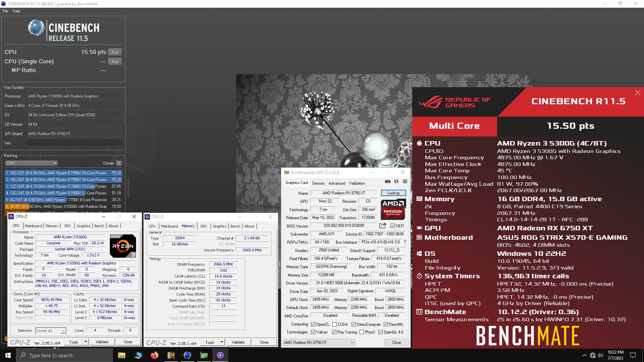Screen dimensions: 644x362
Task: Open the Socket #1 selection dropdown
Action: point(51,331)
